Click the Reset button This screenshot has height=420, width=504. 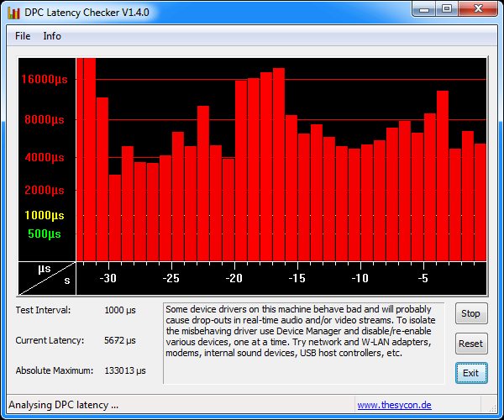[471, 344]
